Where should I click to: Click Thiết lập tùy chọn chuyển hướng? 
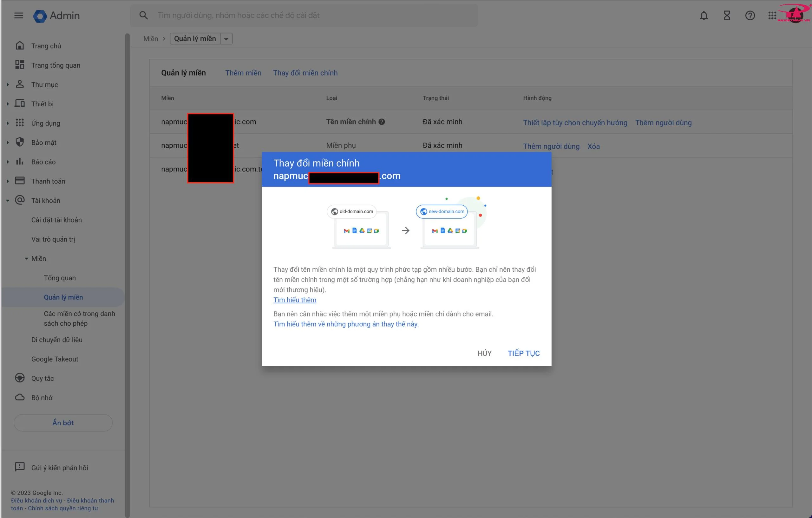(x=575, y=123)
